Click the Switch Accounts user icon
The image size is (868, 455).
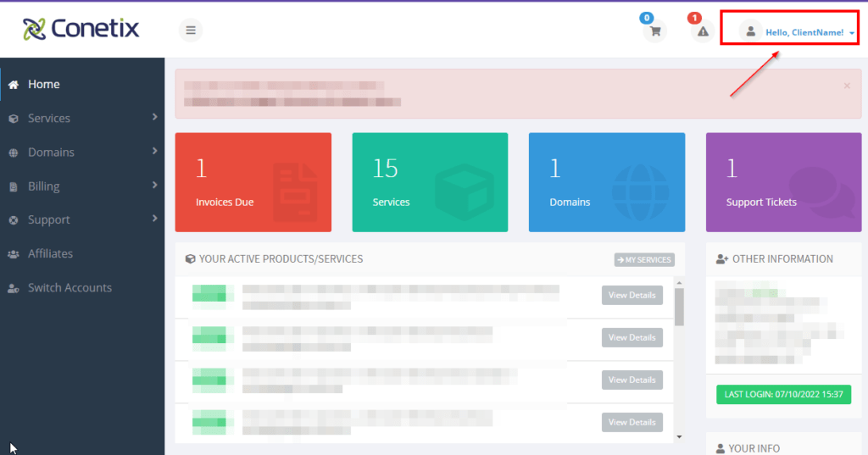coord(14,288)
